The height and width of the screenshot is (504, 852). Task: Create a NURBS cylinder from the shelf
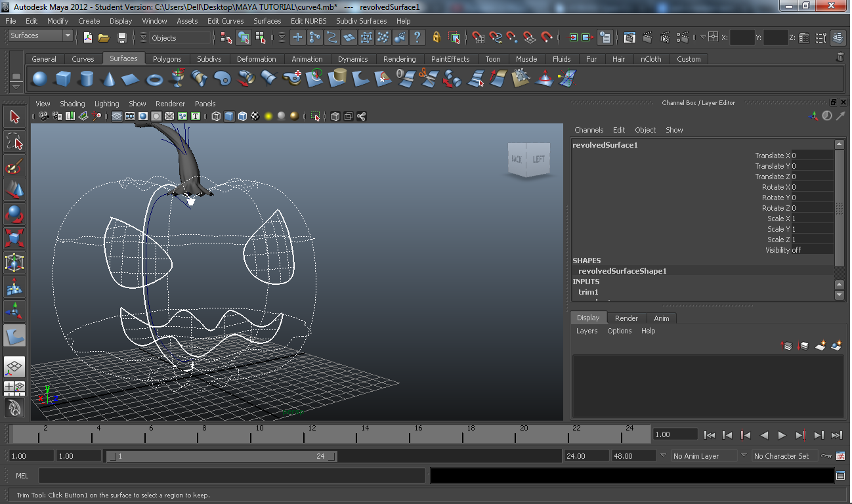point(86,79)
